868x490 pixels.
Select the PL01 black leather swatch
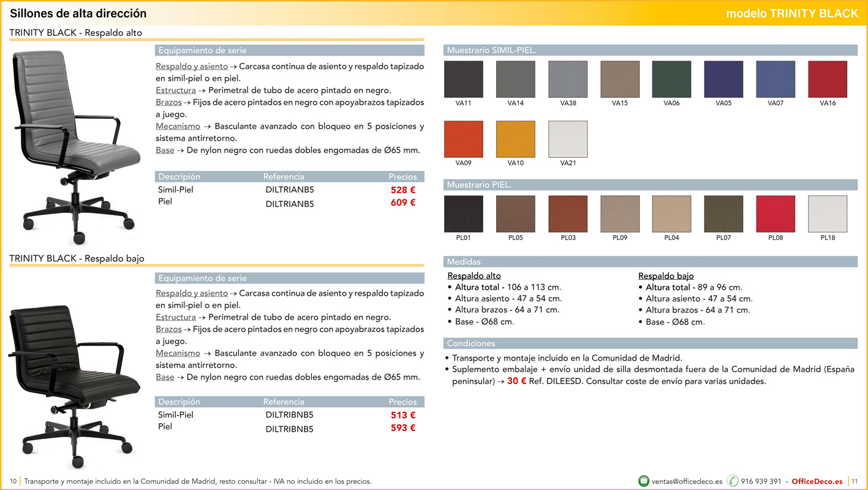pyautogui.click(x=463, y=214)
